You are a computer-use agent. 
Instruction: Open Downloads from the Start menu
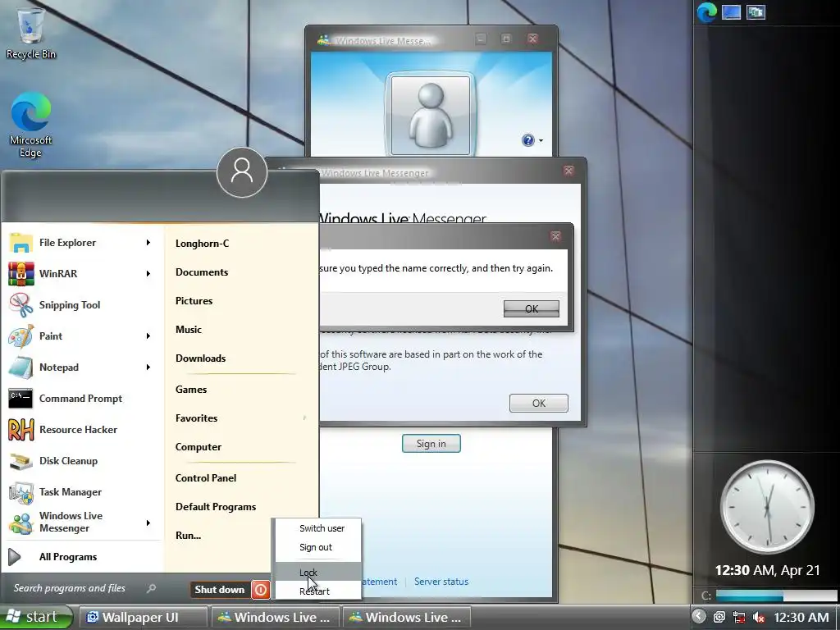click(200, 358)
